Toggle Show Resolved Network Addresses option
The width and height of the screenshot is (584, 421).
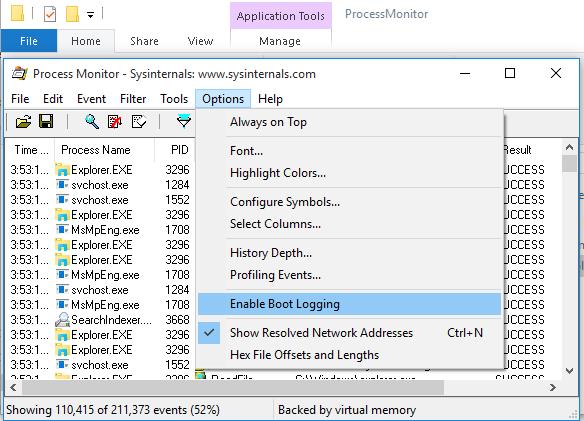(x=349, y=333)
